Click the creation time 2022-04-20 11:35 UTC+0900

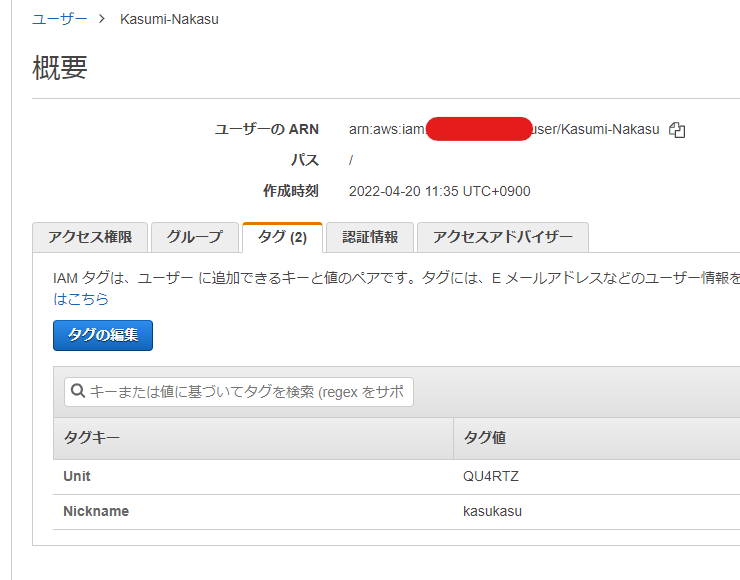pos(439,191)
